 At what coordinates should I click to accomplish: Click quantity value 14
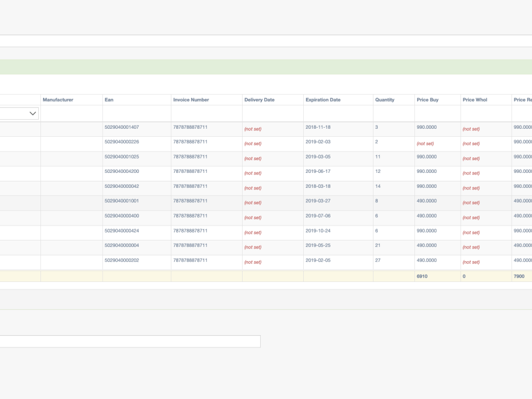pos(378,186)
